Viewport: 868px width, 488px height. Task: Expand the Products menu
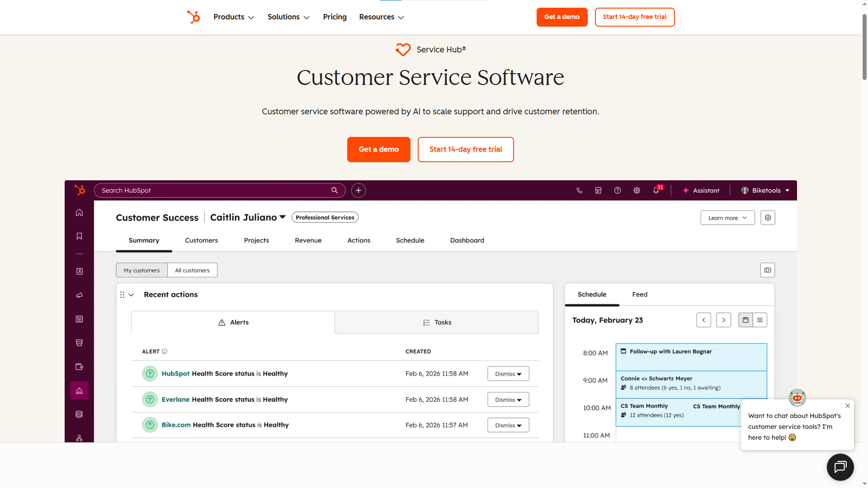(234, 17)
